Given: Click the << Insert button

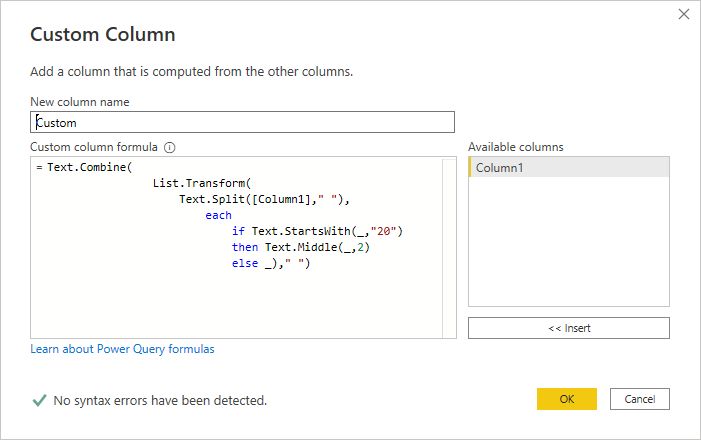Looking at the screenshot, I should pos(569,328).
